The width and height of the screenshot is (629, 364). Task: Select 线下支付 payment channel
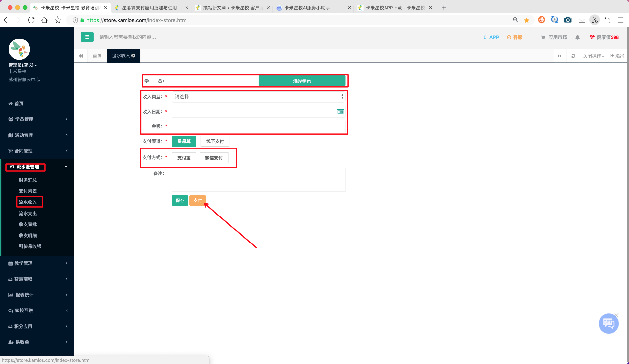(215, 141)
